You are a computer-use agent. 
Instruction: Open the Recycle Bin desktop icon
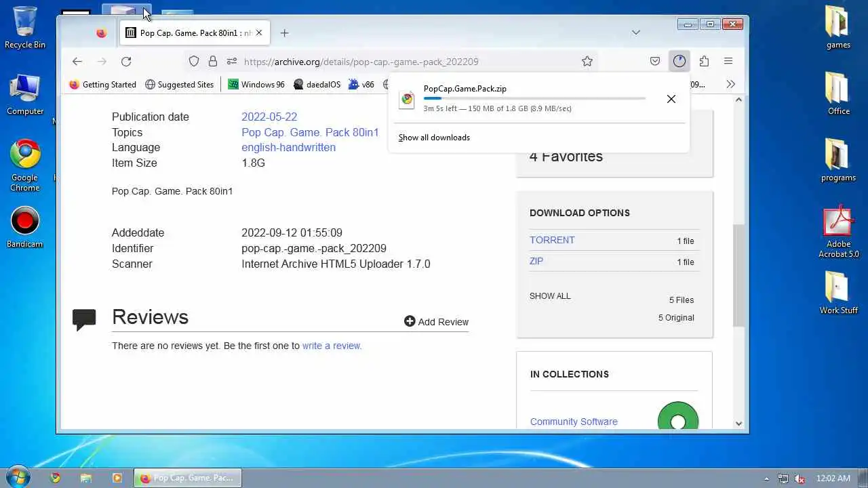click(25, 28)
